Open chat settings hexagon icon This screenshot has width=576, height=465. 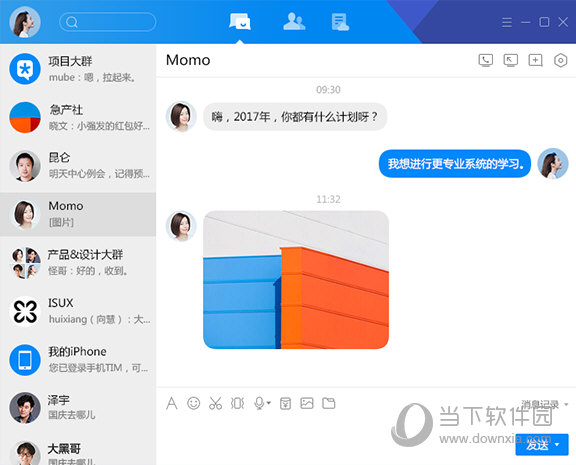point(561,60)
